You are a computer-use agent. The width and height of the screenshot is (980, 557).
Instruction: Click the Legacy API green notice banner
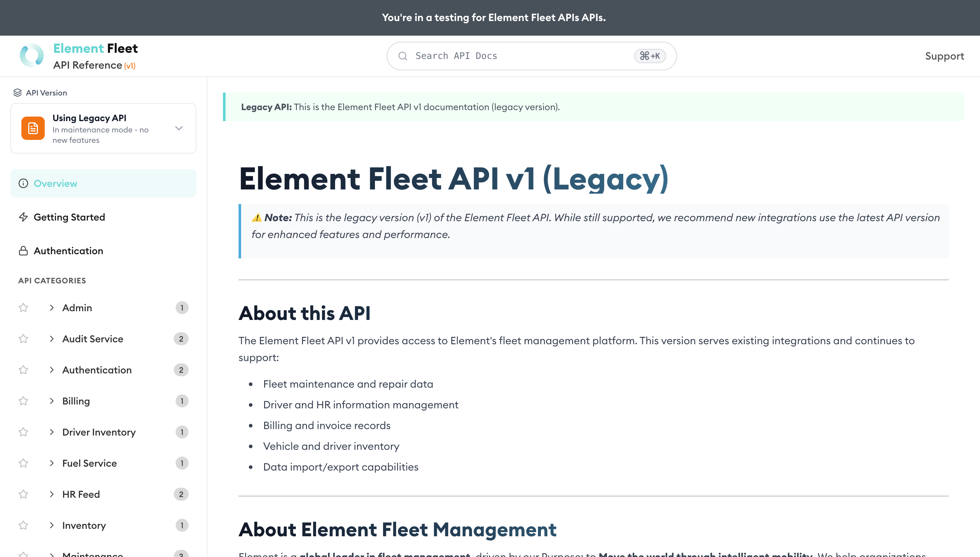click(593, 107)
